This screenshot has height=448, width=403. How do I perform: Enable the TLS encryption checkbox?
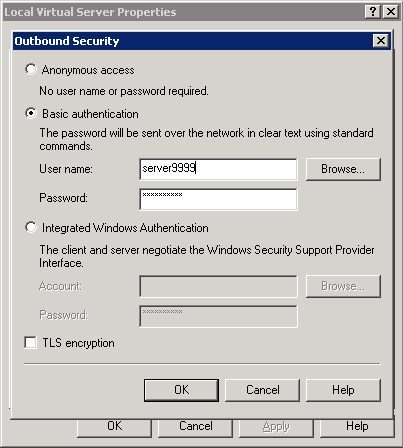point(30,343)
